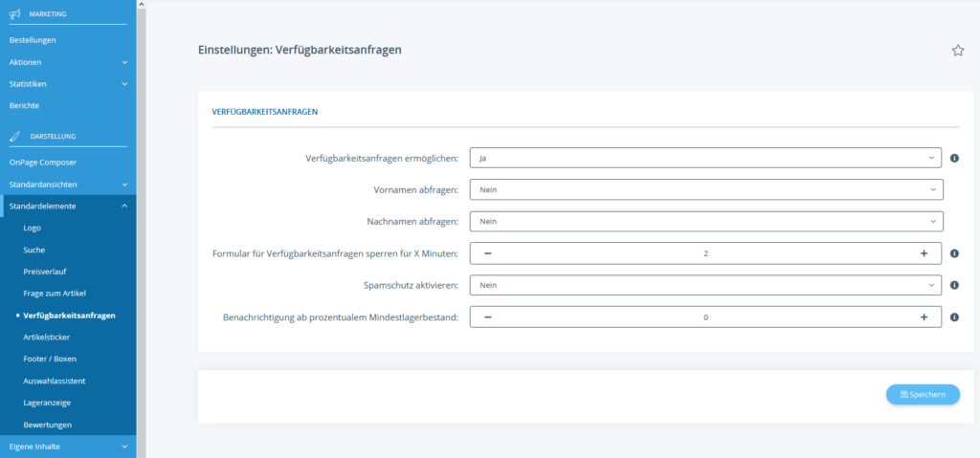Open Verfügbarkeitsanfragen ermöglichen dropdown
The width and height of the screenshot is (980, 458).
coord(705,158)
